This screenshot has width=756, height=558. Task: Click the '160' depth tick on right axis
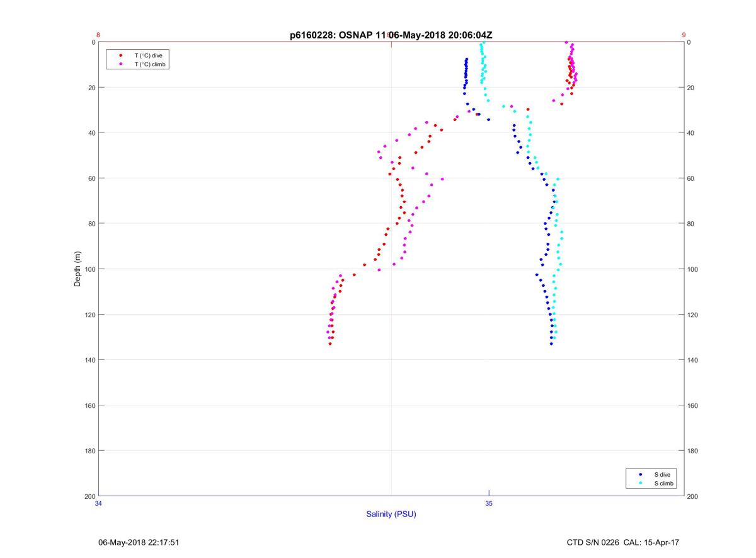[x=693, y=405]
